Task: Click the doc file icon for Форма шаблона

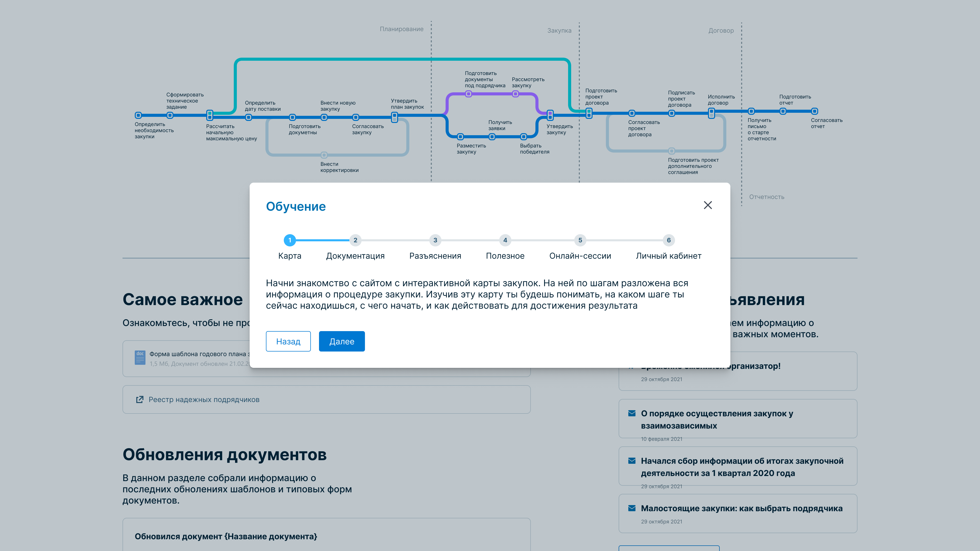Action: pos(140,357)
